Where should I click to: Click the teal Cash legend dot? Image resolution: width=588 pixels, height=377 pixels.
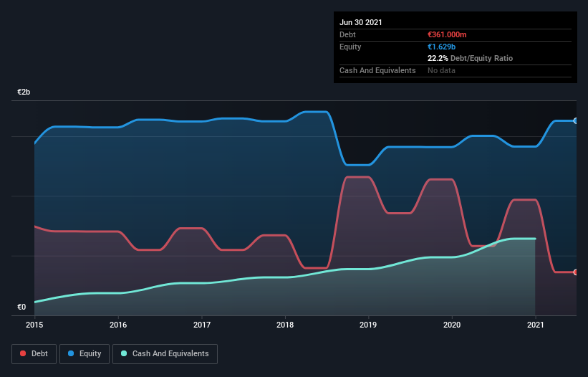(124, 354)
